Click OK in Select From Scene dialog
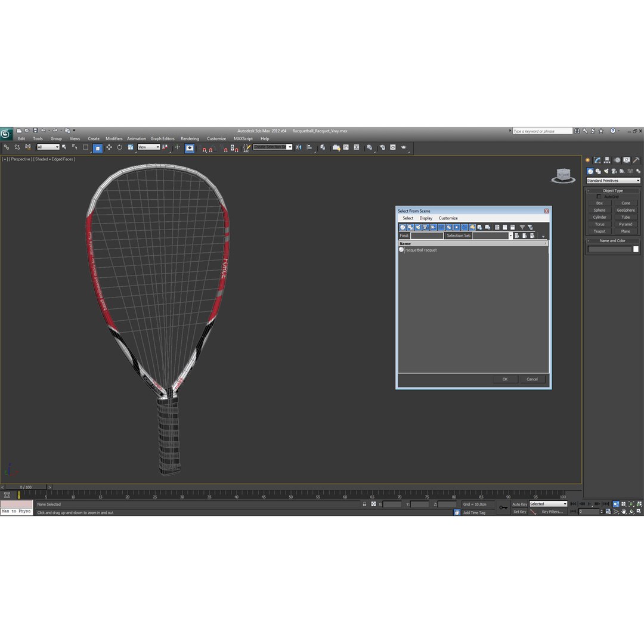 (x=505, y=379)
